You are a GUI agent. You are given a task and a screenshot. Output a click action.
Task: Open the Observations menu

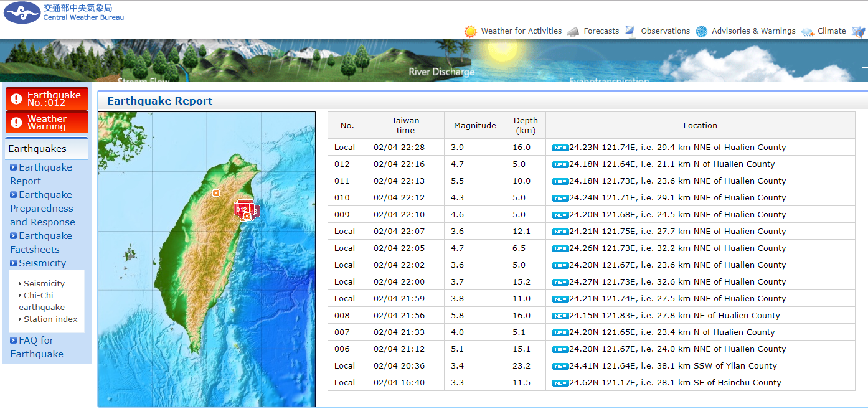tap(665, 31)
